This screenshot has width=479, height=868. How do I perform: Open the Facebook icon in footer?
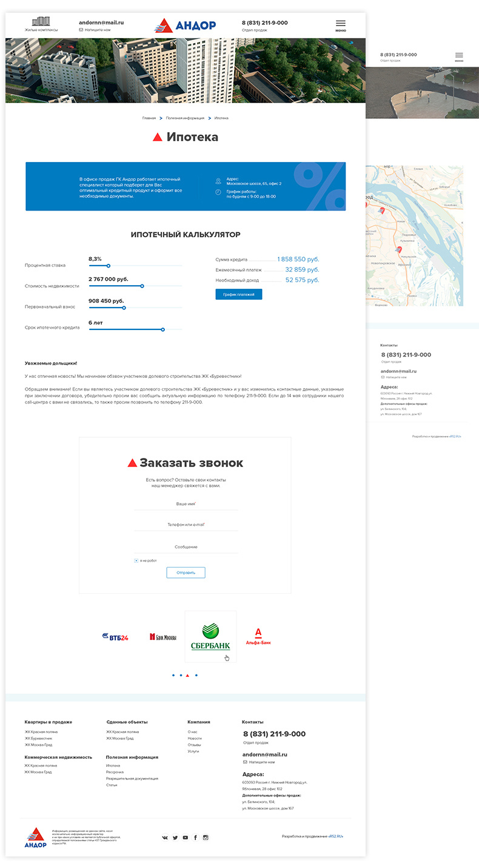[195, 838]
